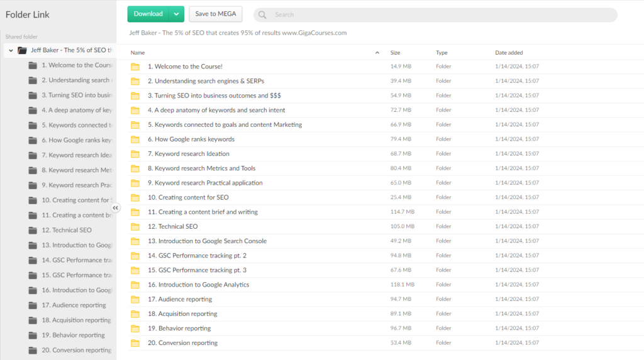Open 14. GSC Performance tracking pt. 2
This screenshot has width=644, height=360.
tap(197, 255)
